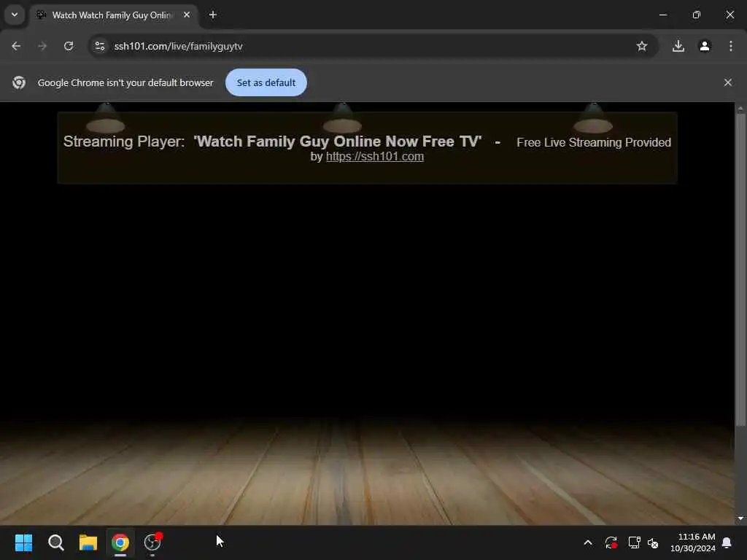Restore down the Chrome window

pyautogui.click(x=697, y=15)
